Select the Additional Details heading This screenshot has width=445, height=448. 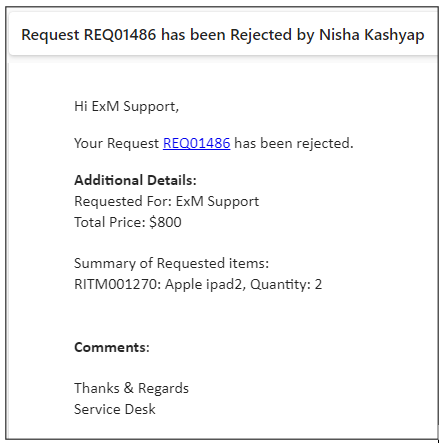[135, 180]
